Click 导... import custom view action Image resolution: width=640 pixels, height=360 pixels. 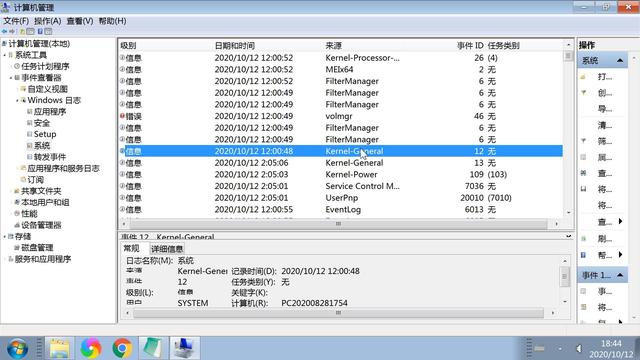(604, 109)
